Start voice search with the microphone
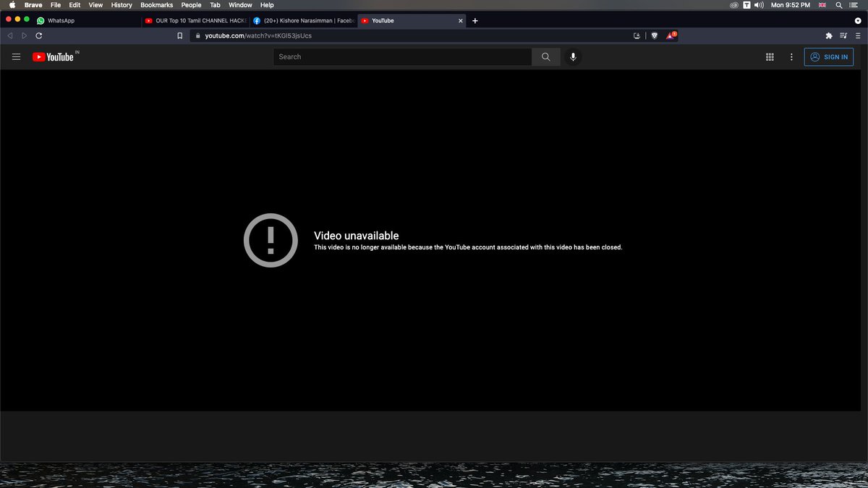 [573, 56]
